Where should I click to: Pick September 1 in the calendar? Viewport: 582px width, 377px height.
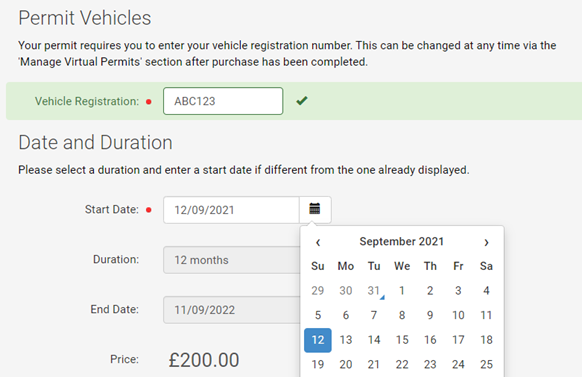402,291
